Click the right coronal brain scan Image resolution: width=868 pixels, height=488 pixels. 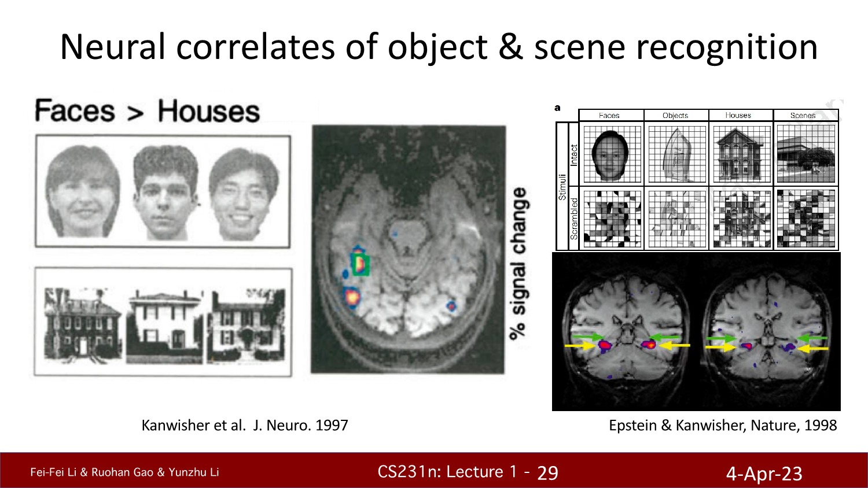click(x=767, y=332)
